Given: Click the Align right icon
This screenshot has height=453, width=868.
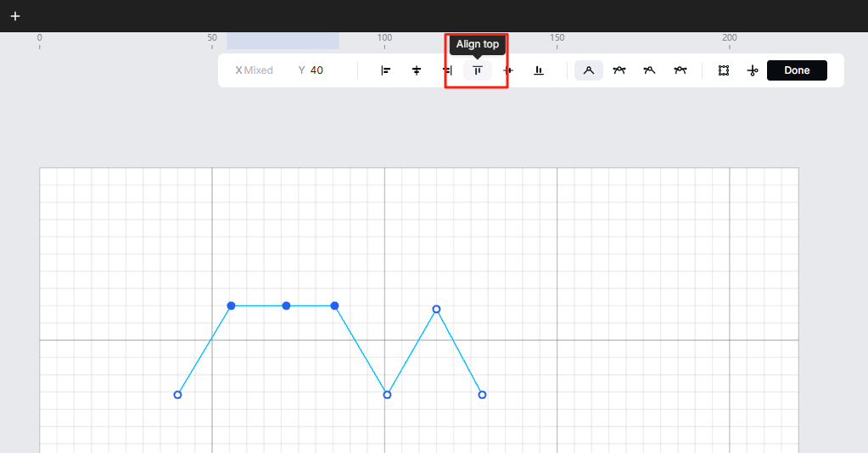Looking at the screenshot, I should [x=447, y=70].
